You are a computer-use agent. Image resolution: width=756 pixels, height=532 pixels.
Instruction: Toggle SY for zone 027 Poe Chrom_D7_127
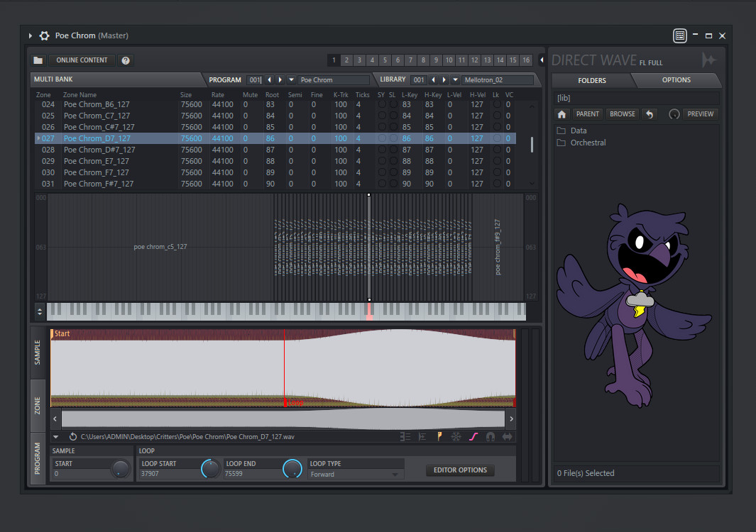[x=381, y=138]
